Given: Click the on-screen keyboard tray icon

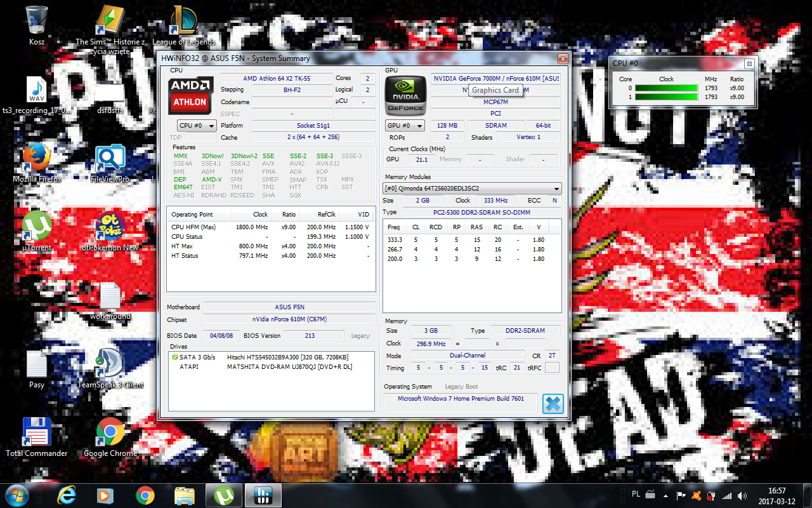Looking at the screenshot, I should [x=650, y=495].
